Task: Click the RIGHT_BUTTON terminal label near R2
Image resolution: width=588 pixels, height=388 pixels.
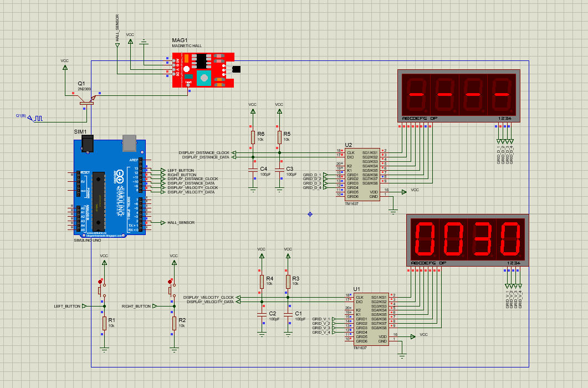Action: pyautogui.click(x=136, y=306)
